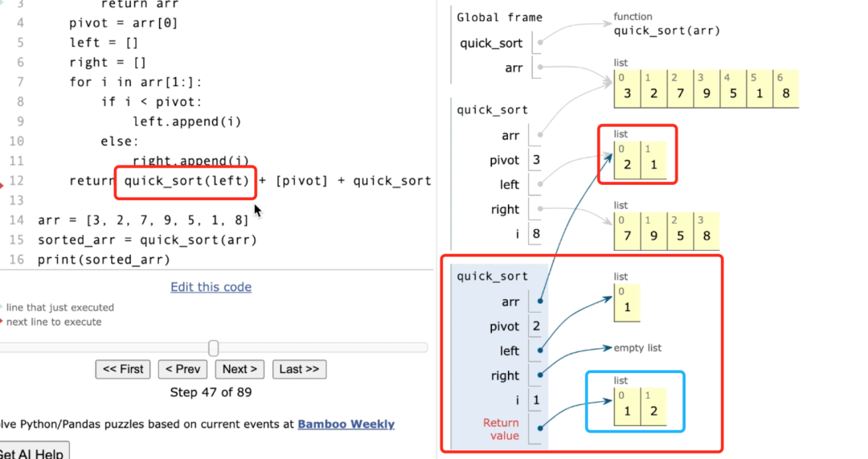868x459 pixels.
Task: Click the '<< First' step button
Action: pos(123,369)
